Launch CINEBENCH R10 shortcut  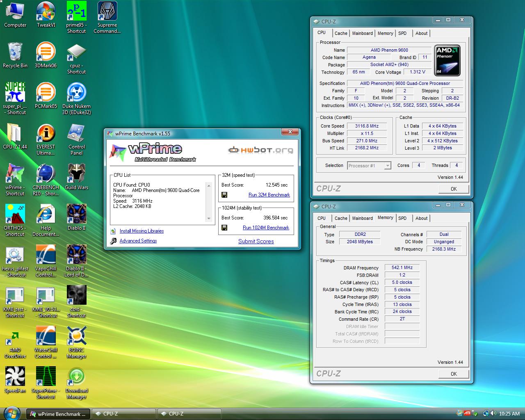(46, 180)
